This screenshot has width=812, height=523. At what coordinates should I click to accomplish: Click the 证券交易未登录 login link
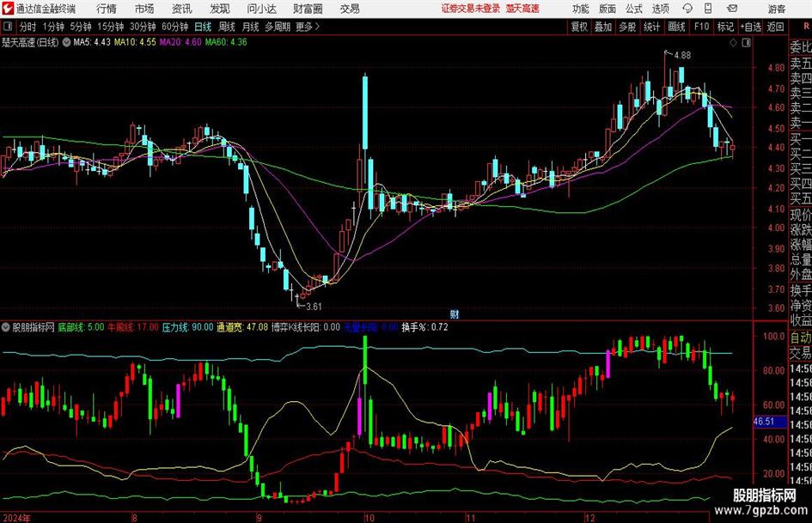tap(471, 9)
